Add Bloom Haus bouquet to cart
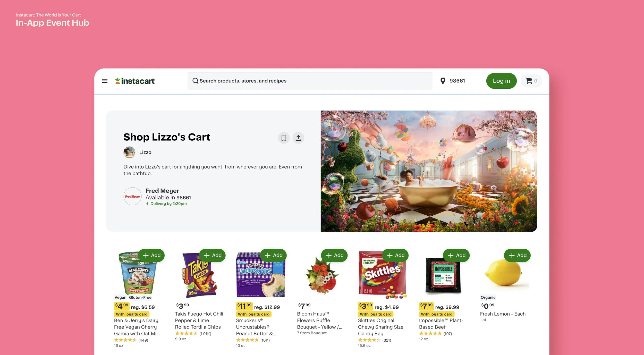 coord(334,255)
